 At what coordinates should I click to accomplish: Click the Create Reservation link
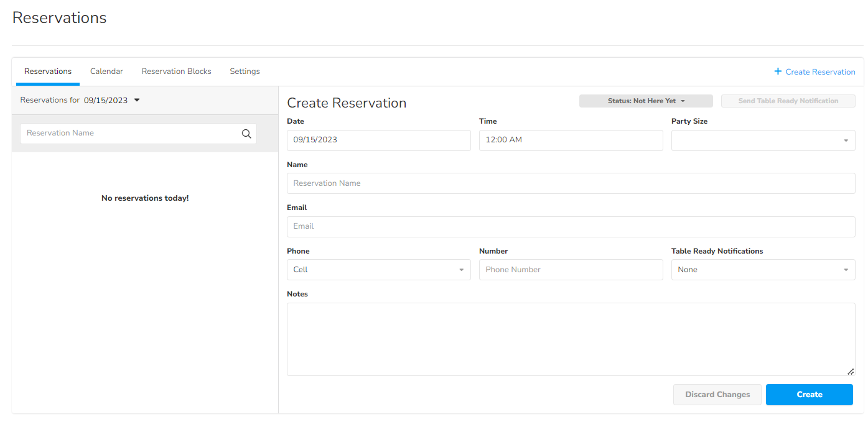coord(820,72)
